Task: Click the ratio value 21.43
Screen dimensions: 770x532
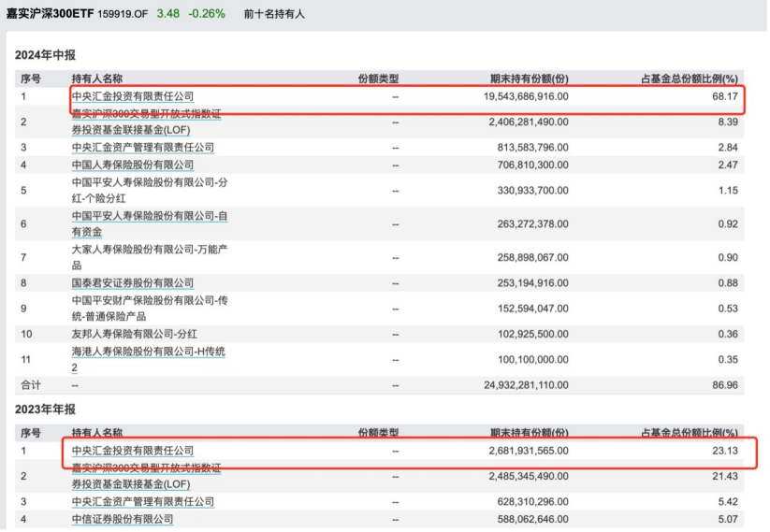Action: click(725, 476)
